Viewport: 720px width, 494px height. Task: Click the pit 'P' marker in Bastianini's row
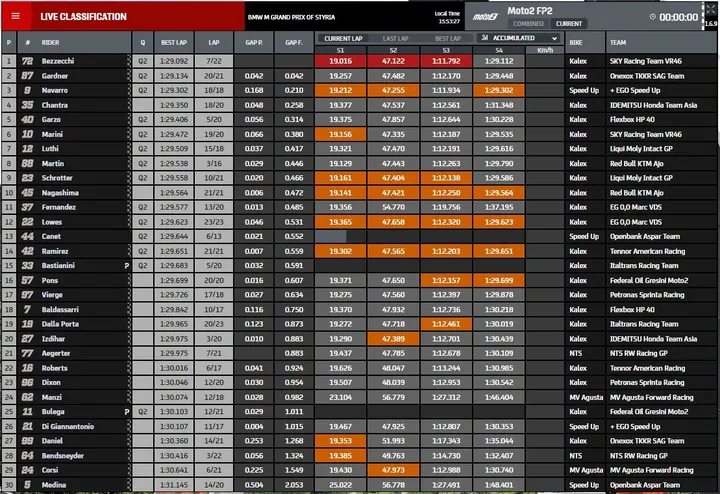[x=127, y=266]
